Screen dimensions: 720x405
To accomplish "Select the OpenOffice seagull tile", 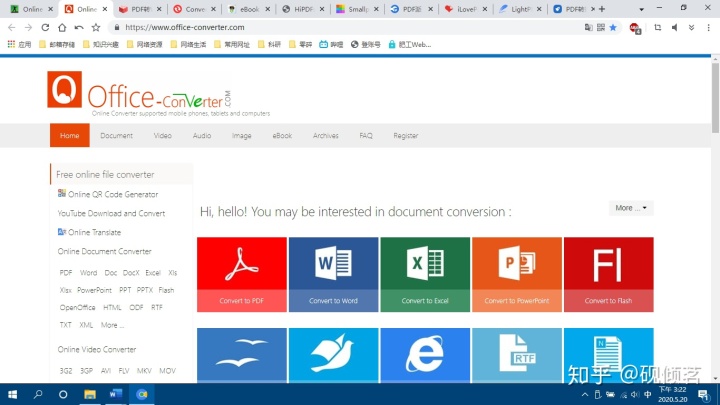I will coord(242,355).
